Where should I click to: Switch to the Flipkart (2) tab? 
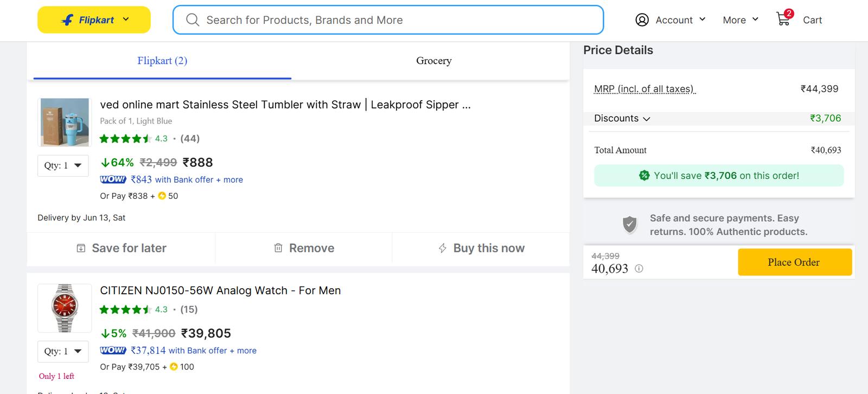(162, 61)
